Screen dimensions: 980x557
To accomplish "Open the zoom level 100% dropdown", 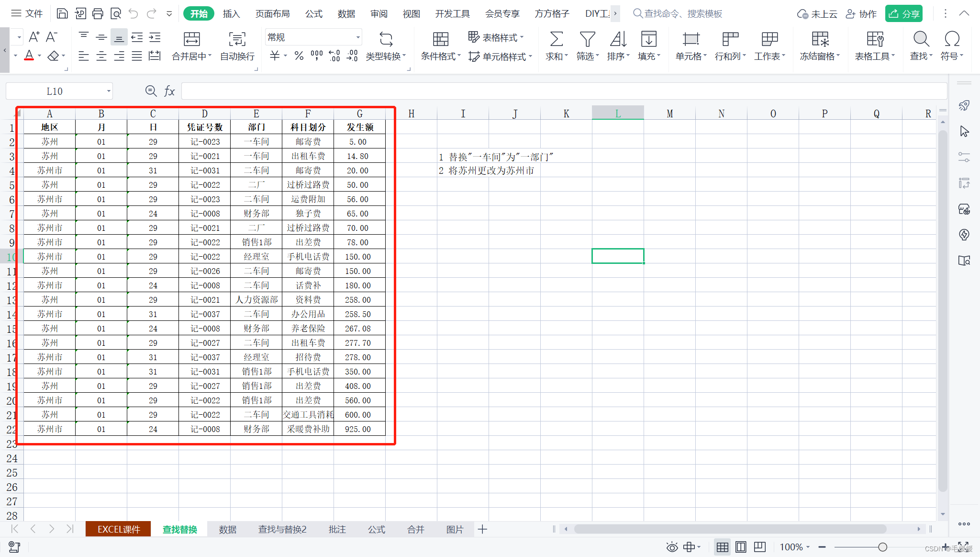I will (794, 547).
